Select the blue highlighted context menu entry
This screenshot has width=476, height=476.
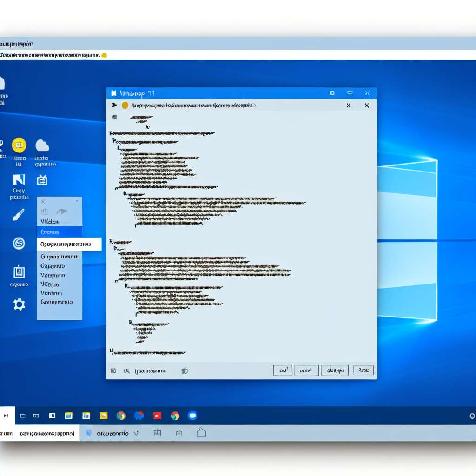(59, 231)
